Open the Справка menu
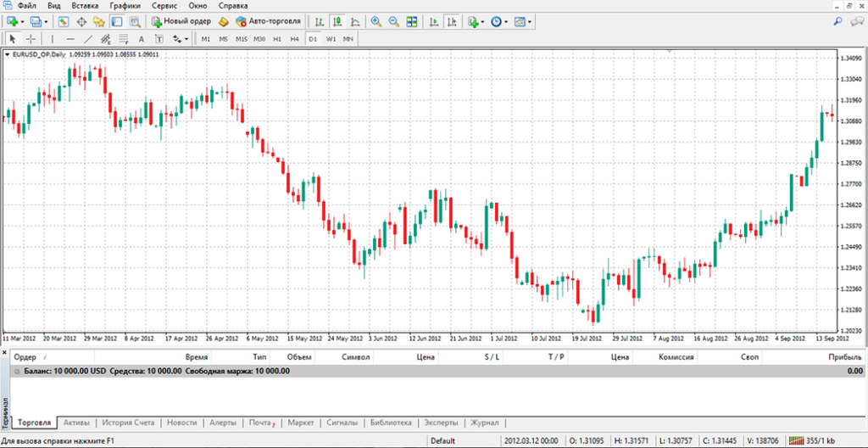 (233, 6)
